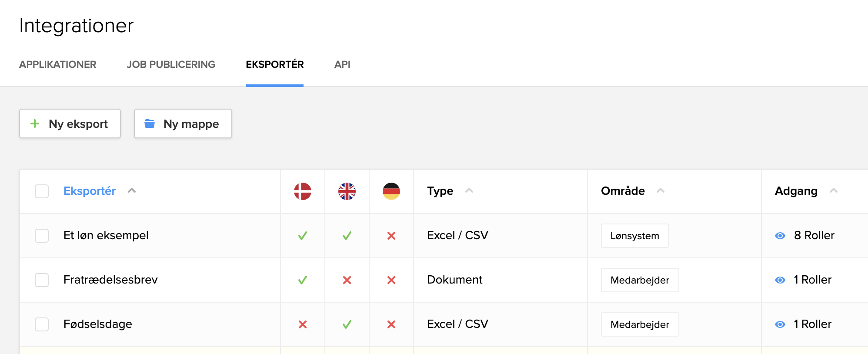The image size is (868, 354).
Task: Click the German flag column icon
Action: [x=391, y=191]
